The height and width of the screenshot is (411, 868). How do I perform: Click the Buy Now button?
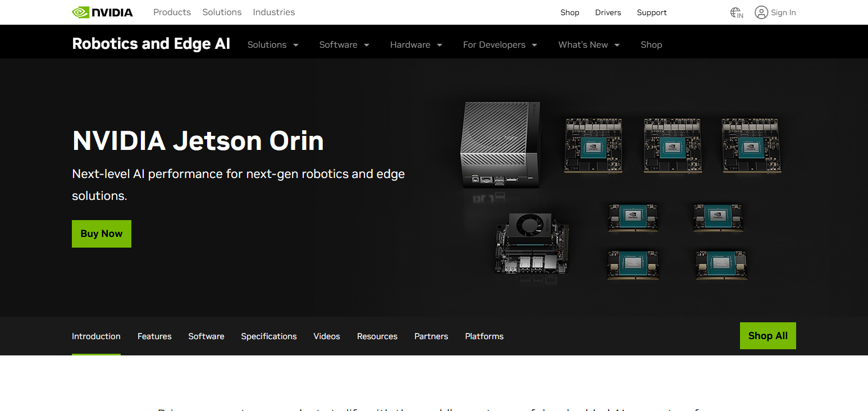coord(102,234)
